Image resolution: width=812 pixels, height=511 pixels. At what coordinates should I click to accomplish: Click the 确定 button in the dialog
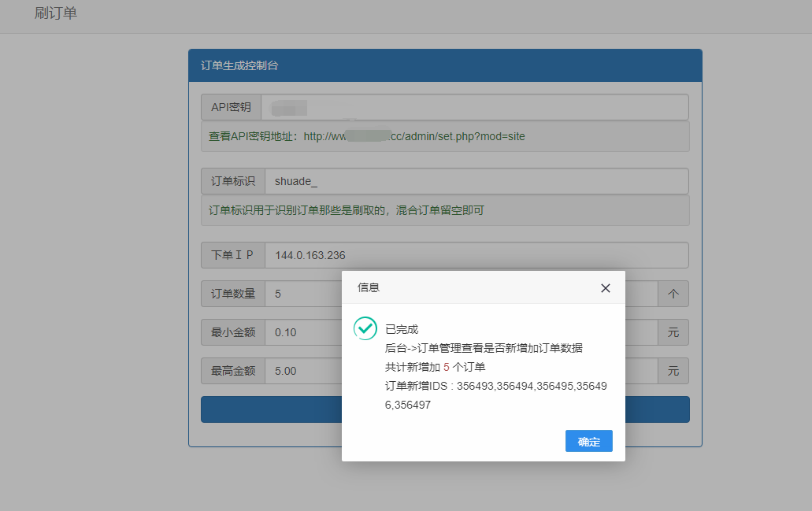pyautogui.click(x=588, y=442)
